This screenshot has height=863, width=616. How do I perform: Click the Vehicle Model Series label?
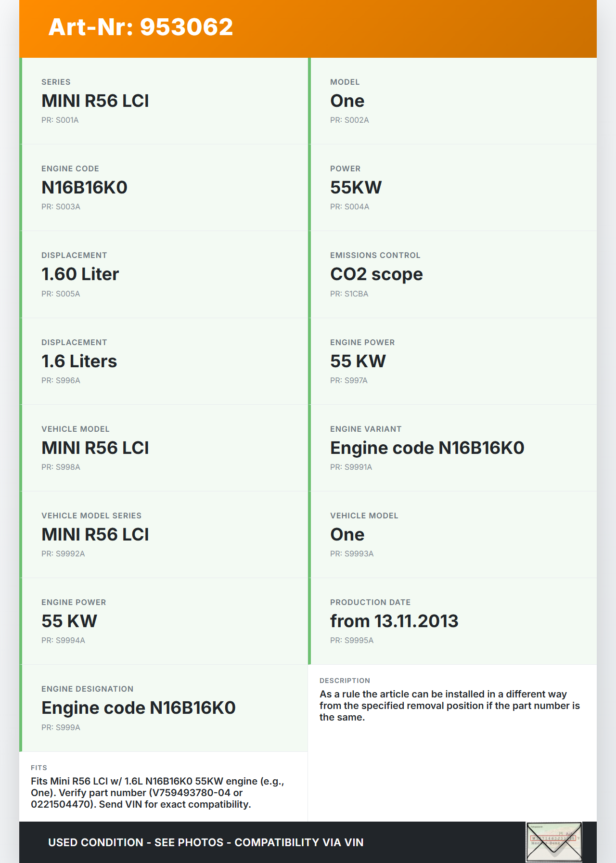pyautogui.click(x=91, y=515)
